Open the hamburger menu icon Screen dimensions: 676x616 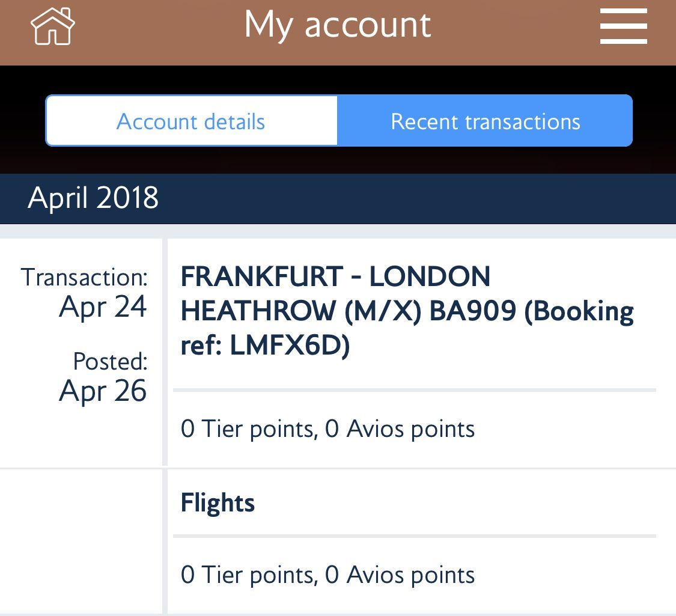[623, 26]
